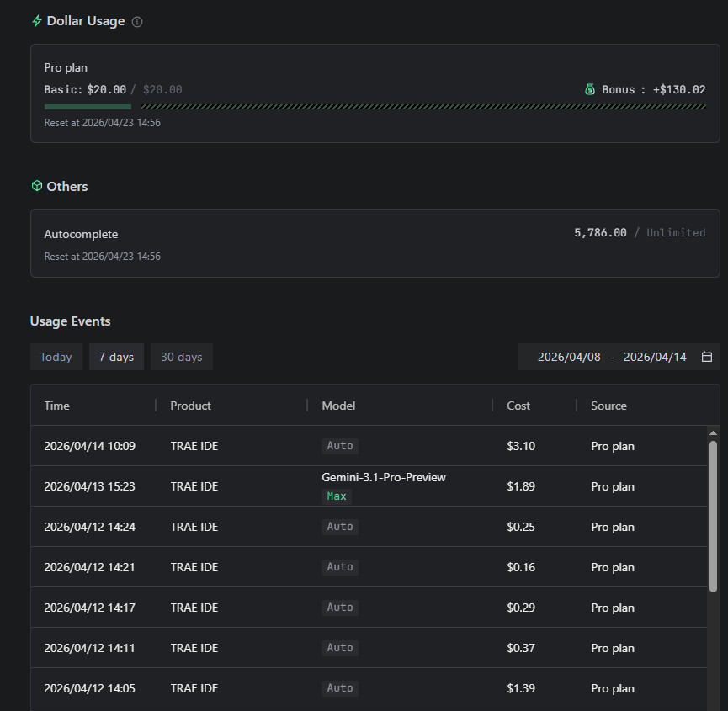Click the Basic plan usage progress bar
The width and height of the screenshot is (728, 711).
(x=88, y=107)
